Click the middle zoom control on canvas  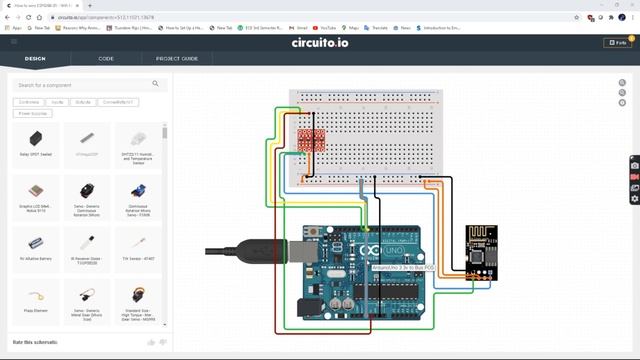tap(622, 93)
